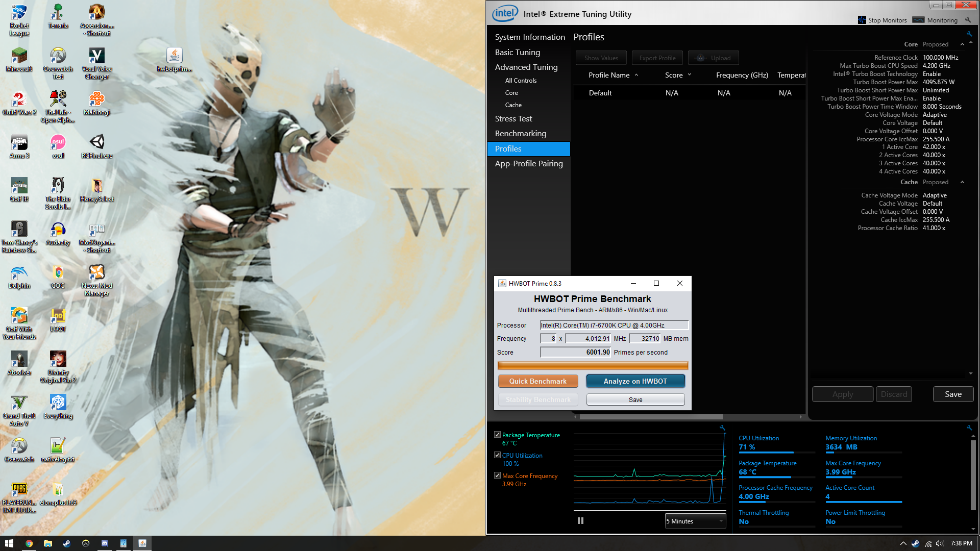The width and height of the screenshot is (980, 551).
Task: Collapse the Cache proposed settings section
Action: click(x=962, y=182)
